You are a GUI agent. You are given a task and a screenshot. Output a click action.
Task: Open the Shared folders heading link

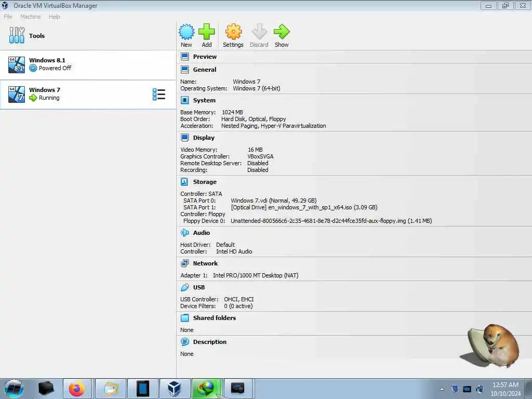pyautogui.click(x=215, y=318)
